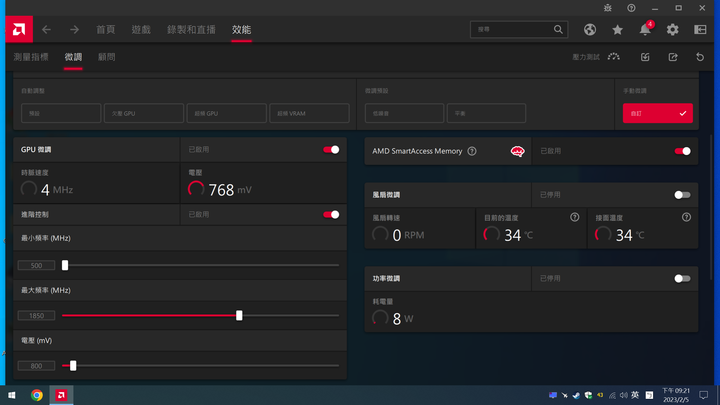
Task: Open the web browser globe icon
Action: (590, 29)
